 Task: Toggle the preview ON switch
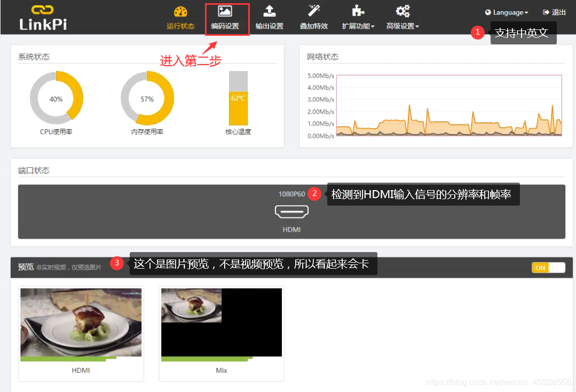pyautogui.click(x=548, y=268)
